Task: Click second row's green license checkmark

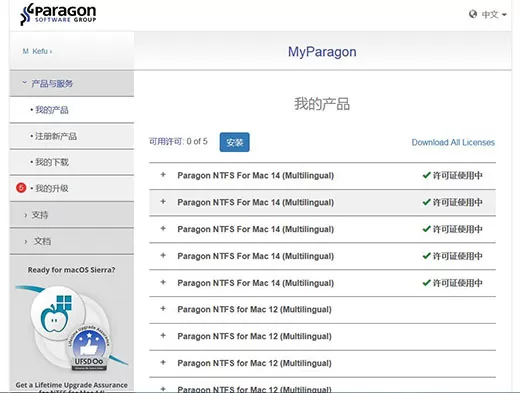Action: click(x=426, y=202)
